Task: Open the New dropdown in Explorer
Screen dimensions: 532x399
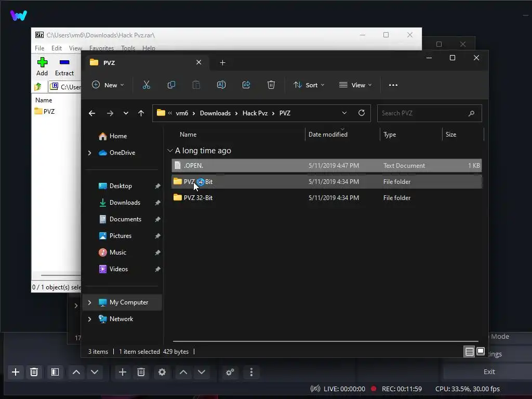Action: (108, 85)
